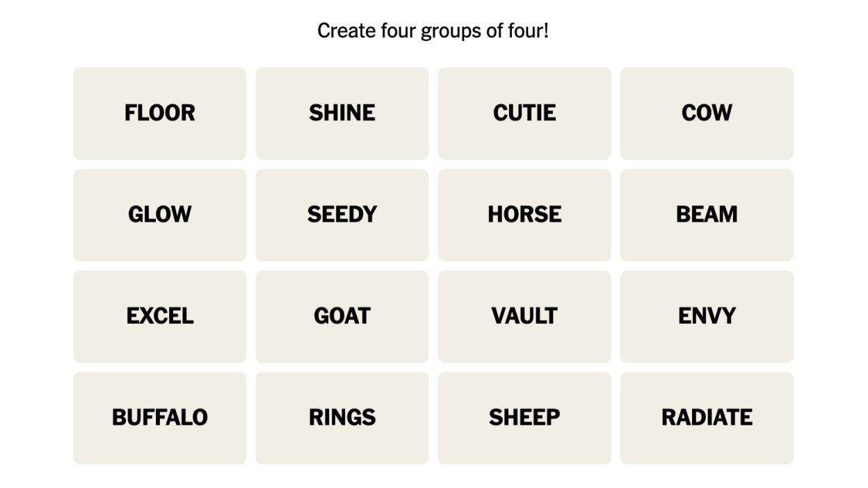868x488 pixels.
Task: Tap the ENVY tile
Action: (707, 316)
